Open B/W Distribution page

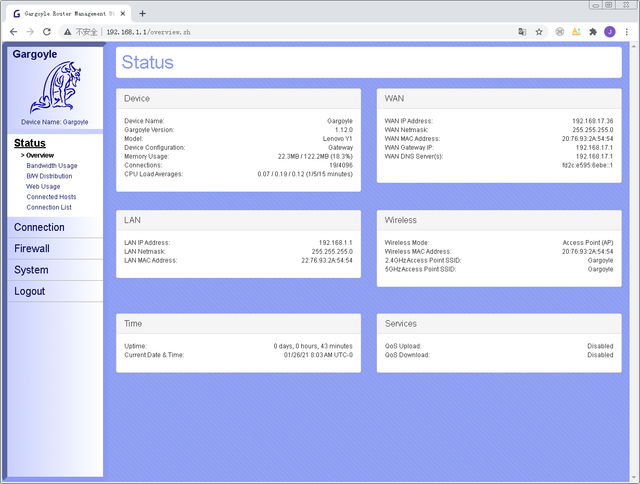pos(49,176)
